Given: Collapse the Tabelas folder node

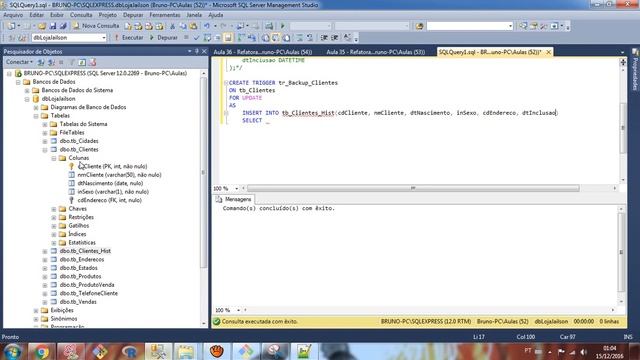Looking at the screenshot, I should [x=36, y=116].
